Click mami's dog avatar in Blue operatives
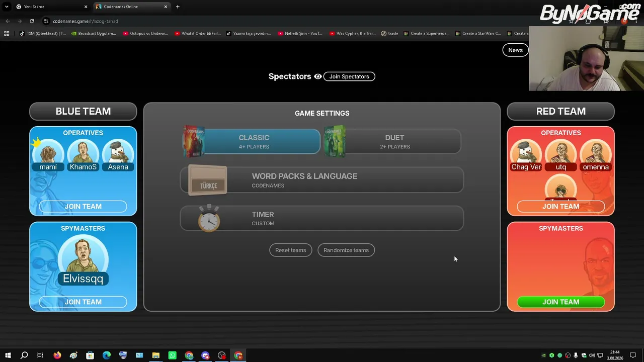 48,152
